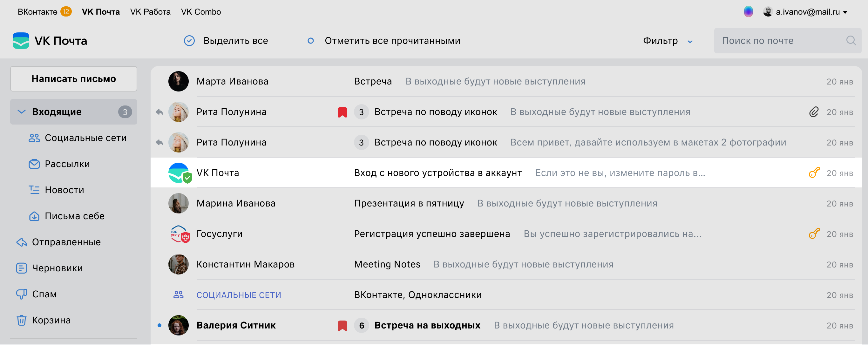Click the Марта Иванова avatar
The image size is (868, 345).
[178, 81]
